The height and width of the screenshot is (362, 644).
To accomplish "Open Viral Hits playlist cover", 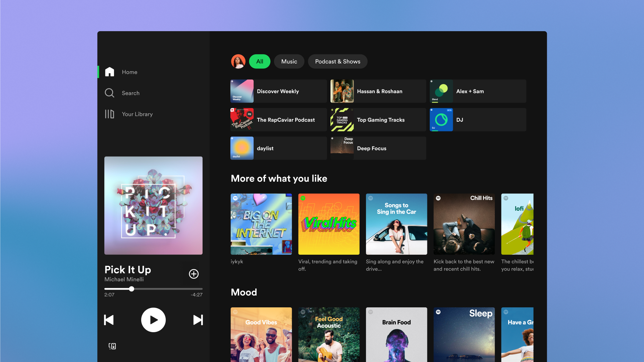I will [329, 224].
